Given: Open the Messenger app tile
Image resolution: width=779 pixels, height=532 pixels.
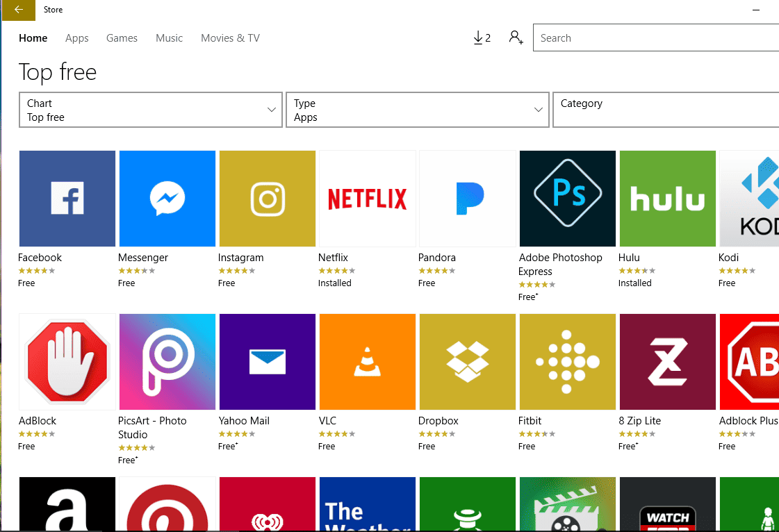Looking at the screenshot, I should coord(167,199).
